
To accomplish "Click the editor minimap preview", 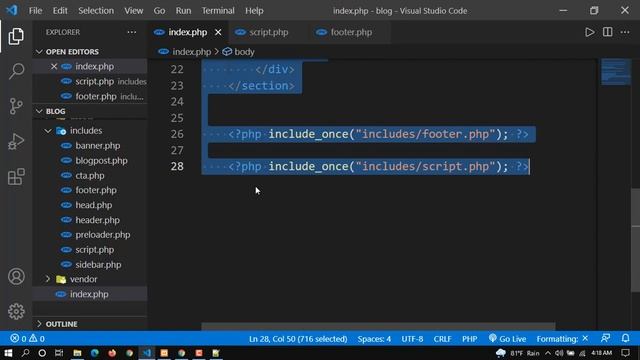I will coord(616,72).
